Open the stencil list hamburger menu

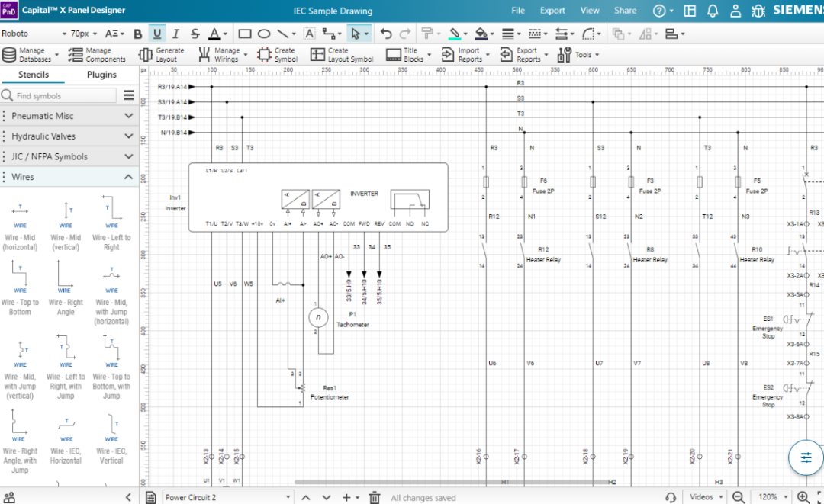pyautogui.click(x=129, y=95)
